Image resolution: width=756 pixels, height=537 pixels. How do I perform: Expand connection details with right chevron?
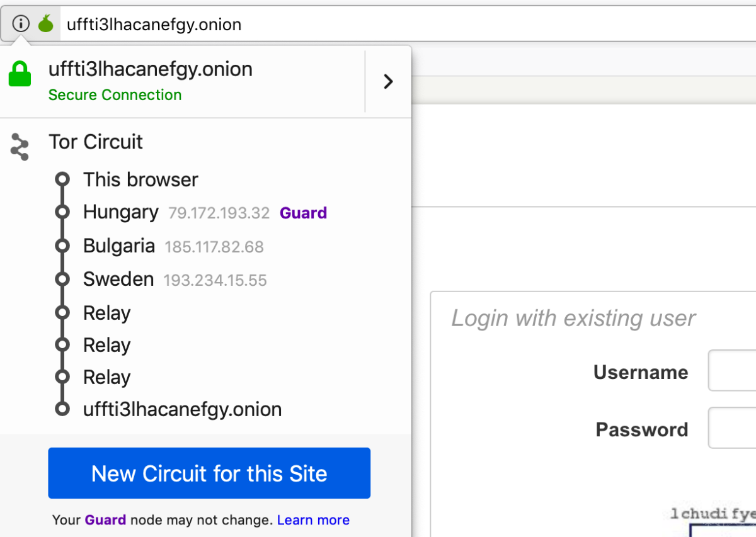click(x=388, y=81)
